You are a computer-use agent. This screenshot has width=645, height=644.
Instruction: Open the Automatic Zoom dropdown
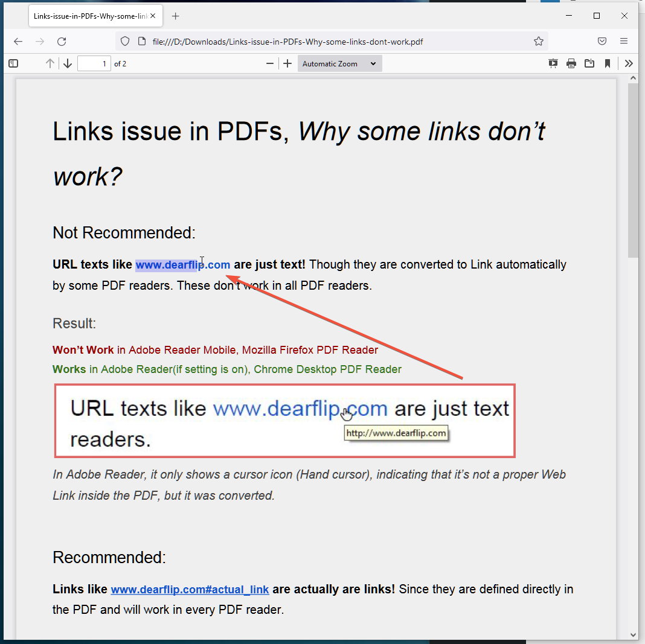[339, 63]
